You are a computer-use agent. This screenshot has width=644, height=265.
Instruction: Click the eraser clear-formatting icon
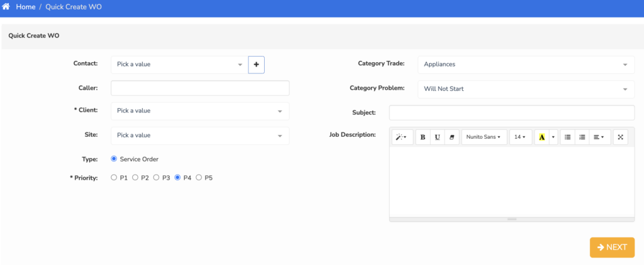(x=452, y=137)
